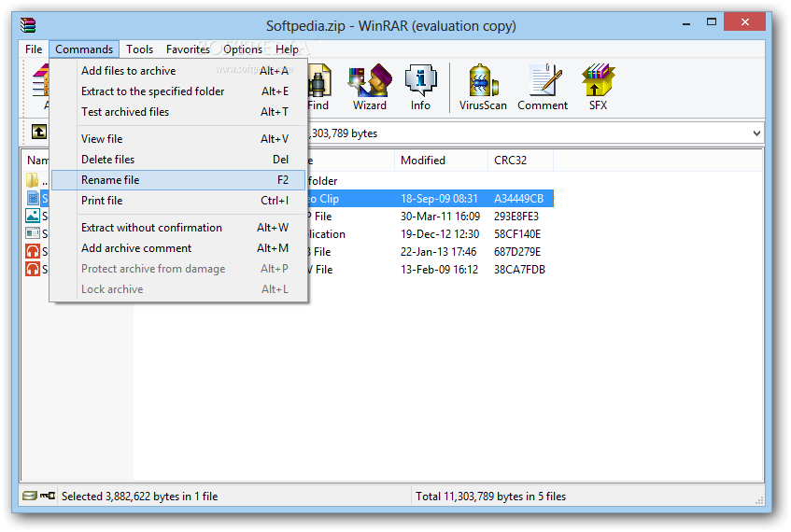
Task: Sort by the Name column header
Action: [36, 161]
